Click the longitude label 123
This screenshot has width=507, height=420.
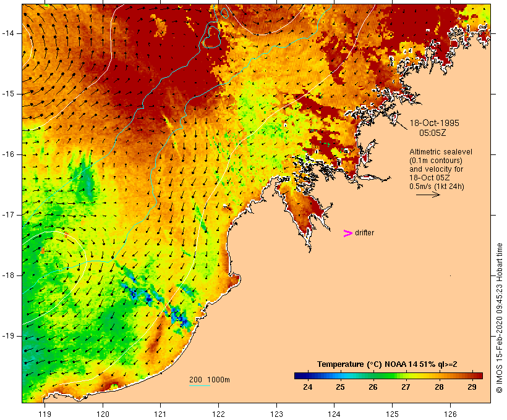click(x=276, y=414)
